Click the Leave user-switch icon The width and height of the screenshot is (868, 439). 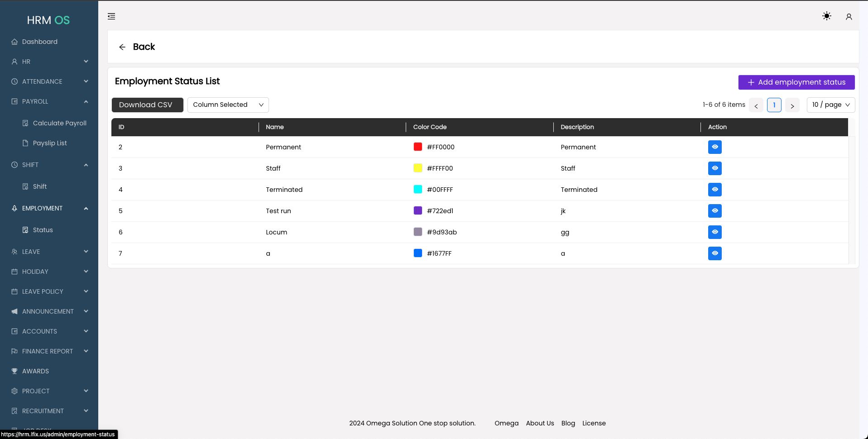click(14, 252)
